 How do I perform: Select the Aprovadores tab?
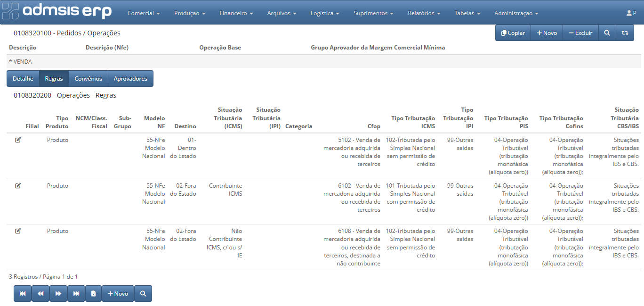coord(130,79)
